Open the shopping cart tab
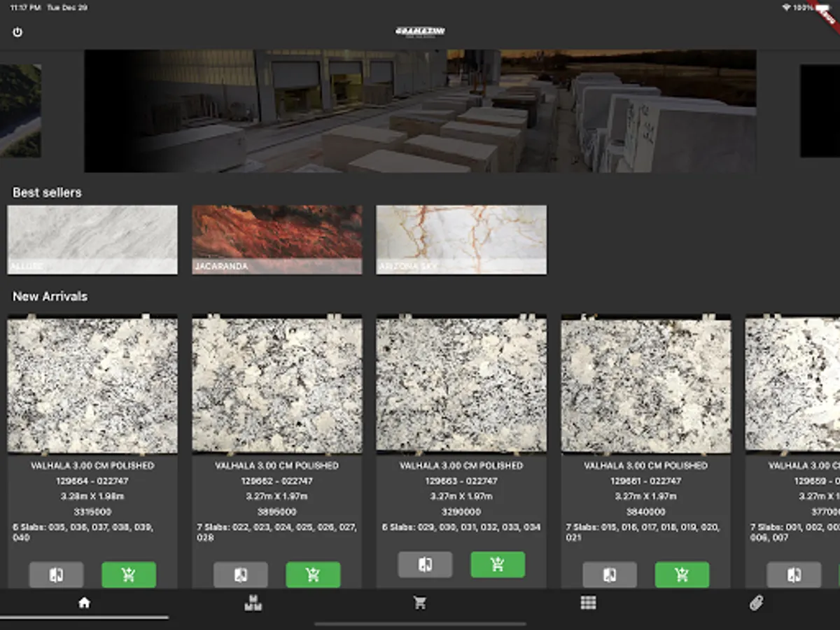Viewport: 840px width, 630px height. tap(420, 603)
